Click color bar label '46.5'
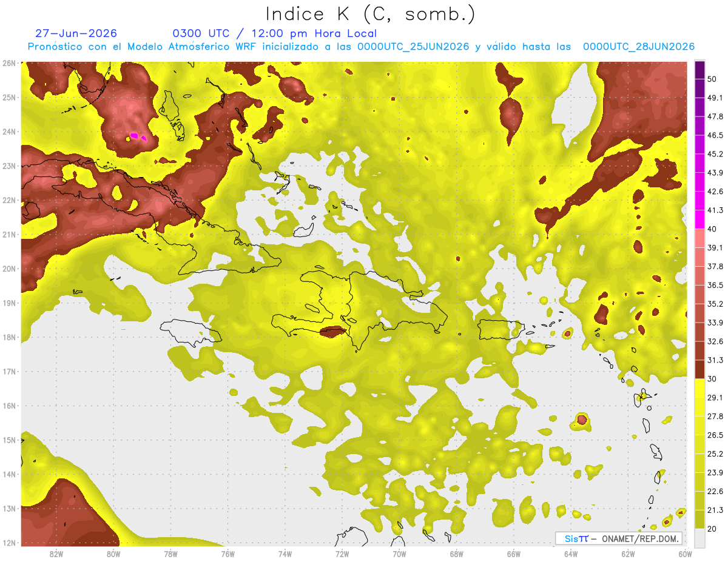The height and width of the screenshot is (562, 728). pos(715,135)
